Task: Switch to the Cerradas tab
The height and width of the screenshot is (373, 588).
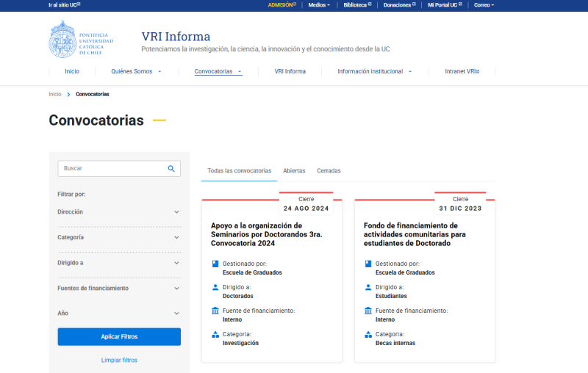Action: coord(329,171)
